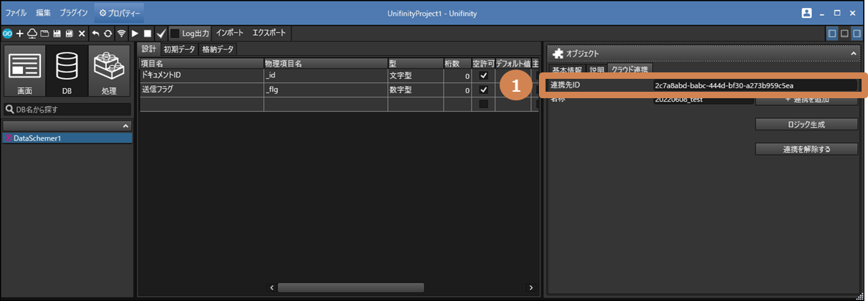Click the refresh icon in the toolbar
The width and height of the screenshot is (868, 301).
coord(108,34)
